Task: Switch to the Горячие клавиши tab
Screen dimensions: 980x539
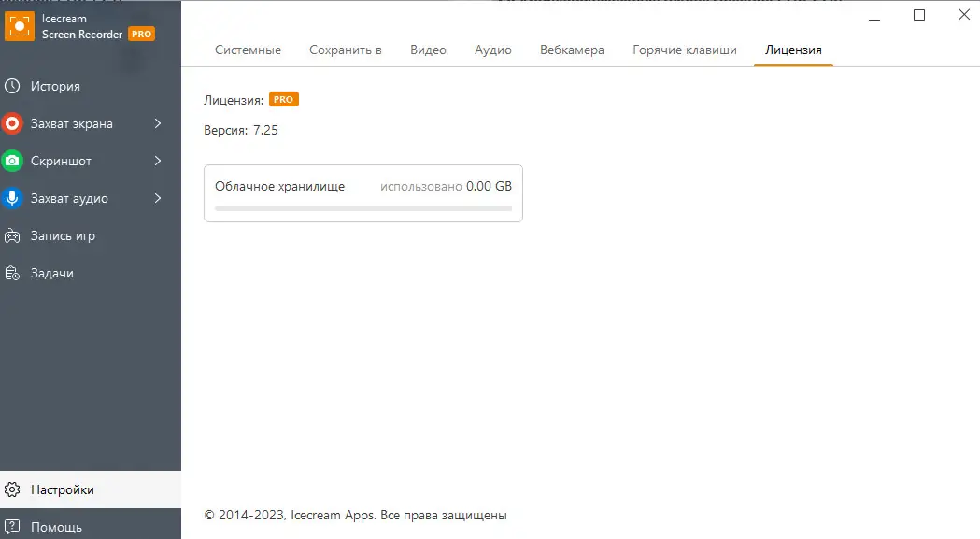Action: point(684,50)
